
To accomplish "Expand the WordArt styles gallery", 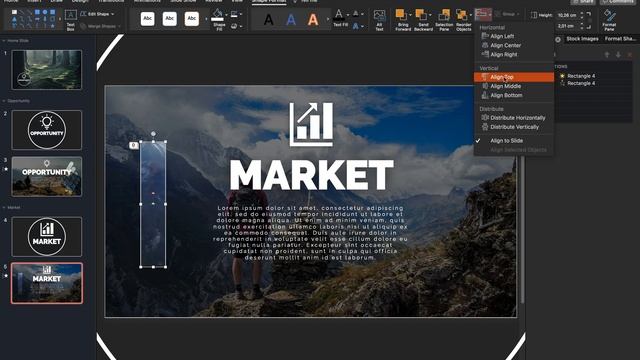I will pos(327,19).
